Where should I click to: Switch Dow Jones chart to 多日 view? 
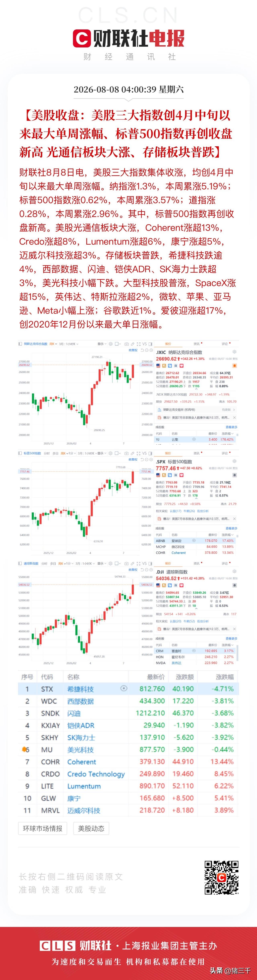point(53,563)
